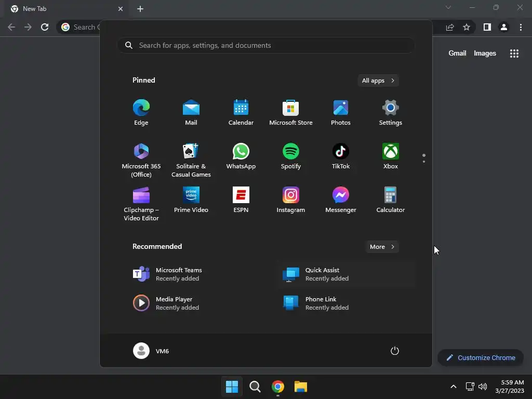Open the network status tray icon
The image size is (532, 399).
(x=470, y=387)
